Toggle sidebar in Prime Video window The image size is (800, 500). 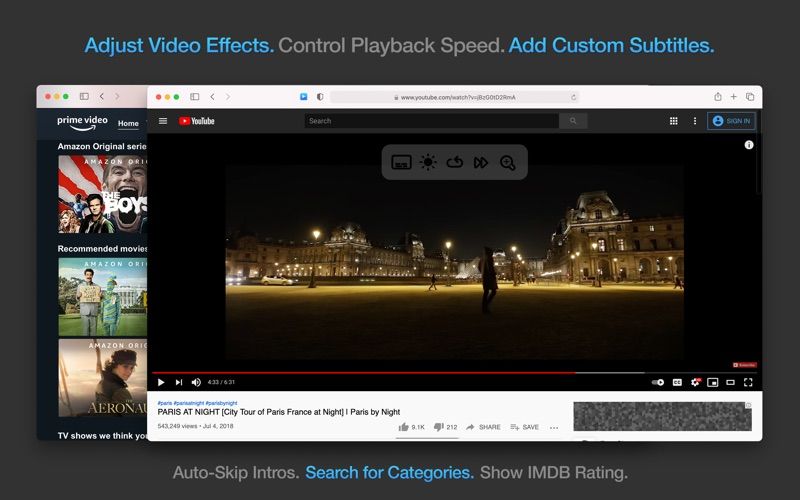pyautogui.click(x=84, y=96)
